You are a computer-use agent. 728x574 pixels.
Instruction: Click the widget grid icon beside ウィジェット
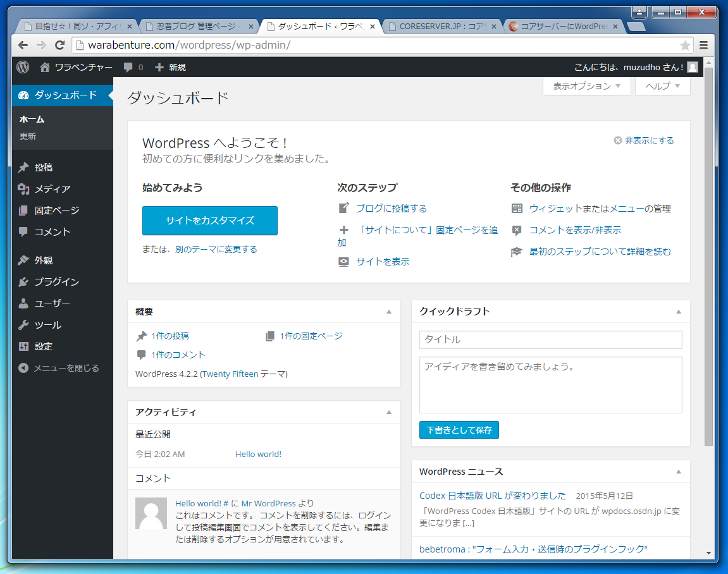(517, 209)
